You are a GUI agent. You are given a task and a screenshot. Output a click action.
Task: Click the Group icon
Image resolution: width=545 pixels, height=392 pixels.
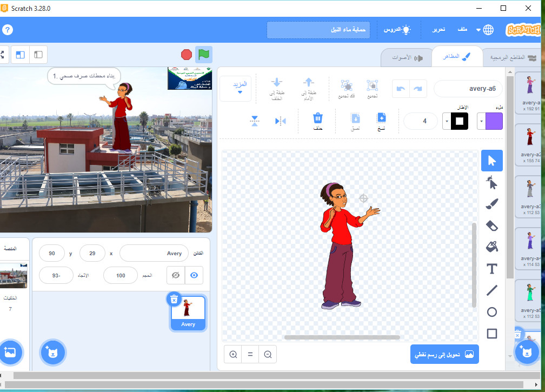[x=372, y=89]
